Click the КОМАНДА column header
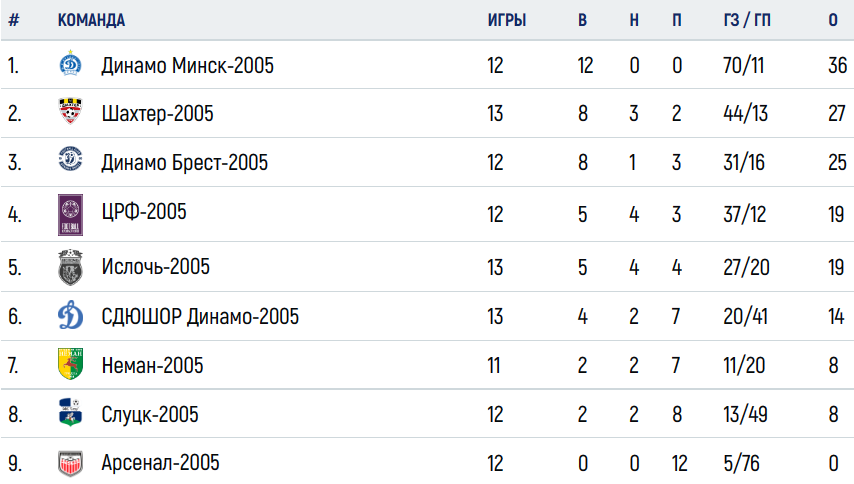The width and height of the screenshot is (854, 484). click(91, 20)
